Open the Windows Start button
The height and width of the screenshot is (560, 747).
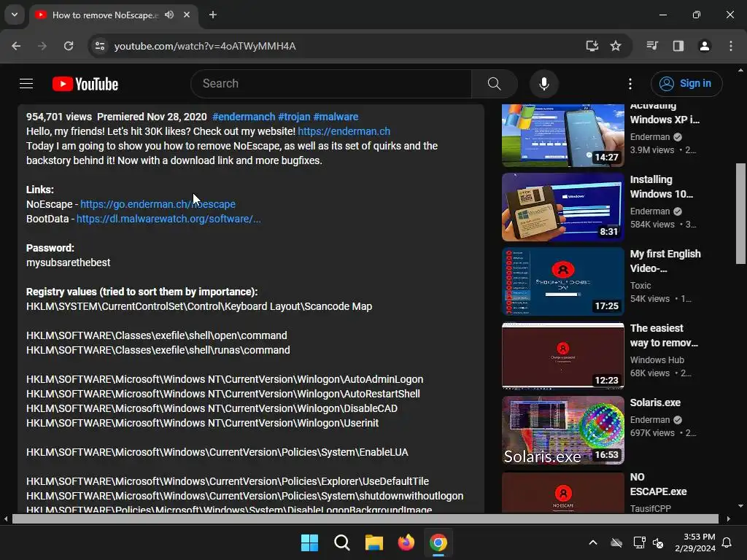309,542
